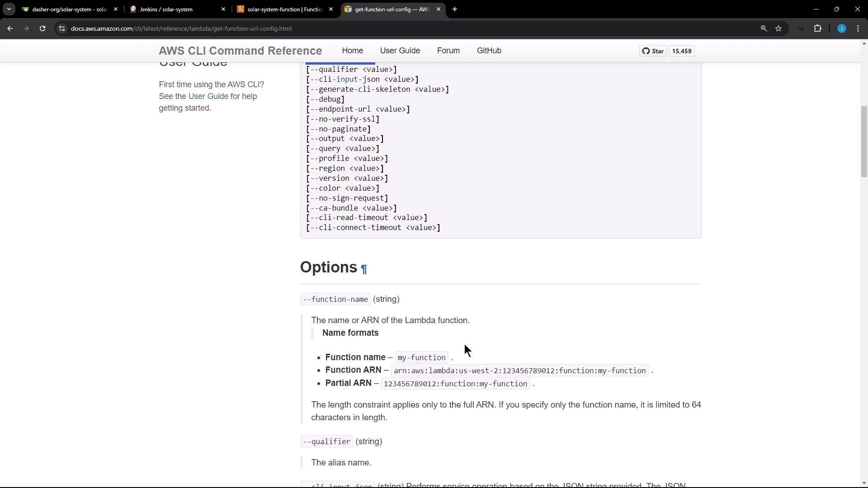Click the zoom magnifier icon in address bar

coord(764,28)
